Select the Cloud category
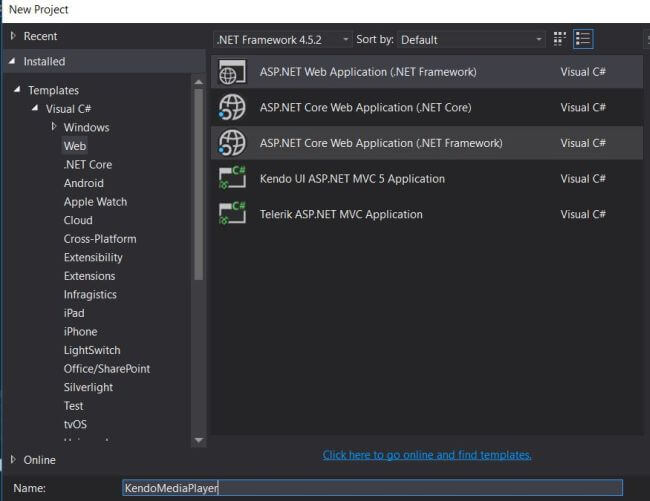Viewport: 650px width, 501px height. pos(78,220)
